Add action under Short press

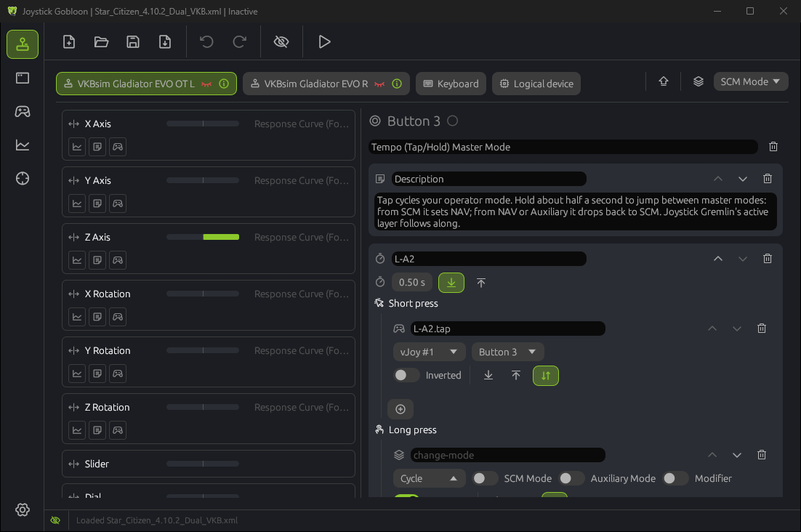(x=400, y=409)
